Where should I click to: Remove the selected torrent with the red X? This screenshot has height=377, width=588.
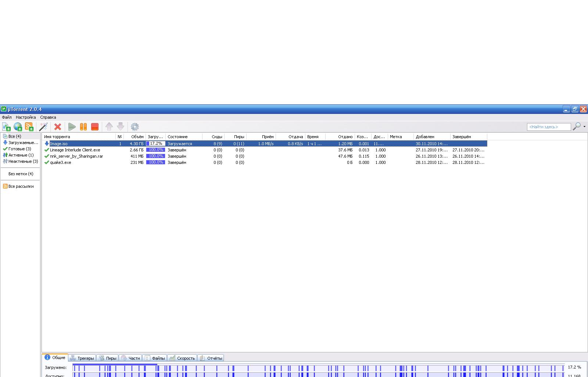[58, 127]
